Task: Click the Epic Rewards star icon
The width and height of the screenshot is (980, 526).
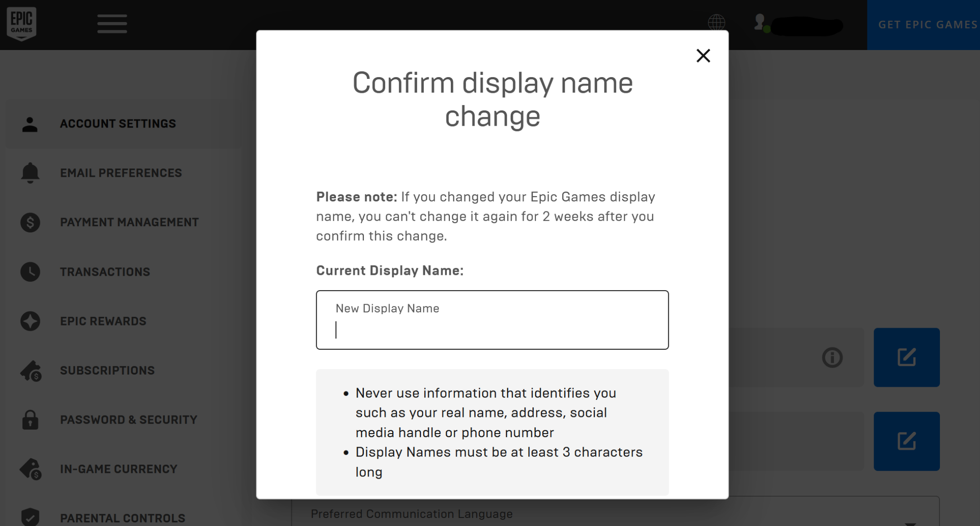Action: pyautogui.click(x=30, y=320)
